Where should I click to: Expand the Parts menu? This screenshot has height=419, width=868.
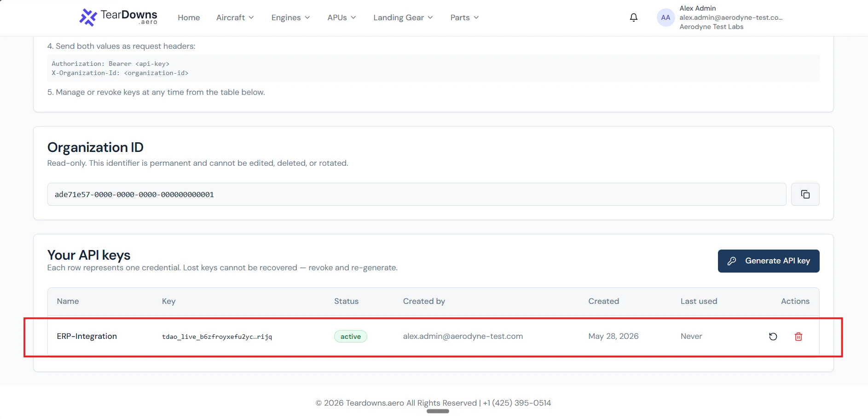click(x=464, y=17)
